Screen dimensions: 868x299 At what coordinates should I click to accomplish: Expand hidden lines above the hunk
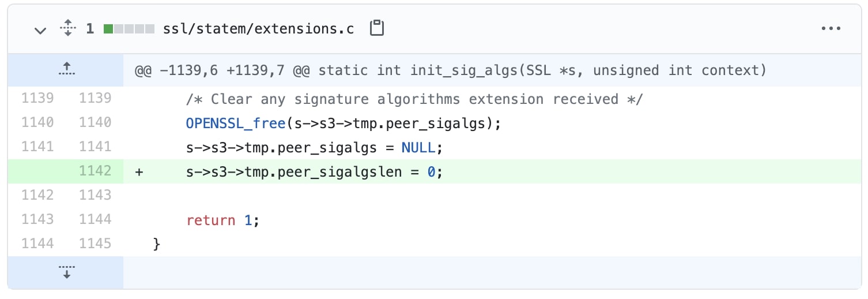point(66,70)
